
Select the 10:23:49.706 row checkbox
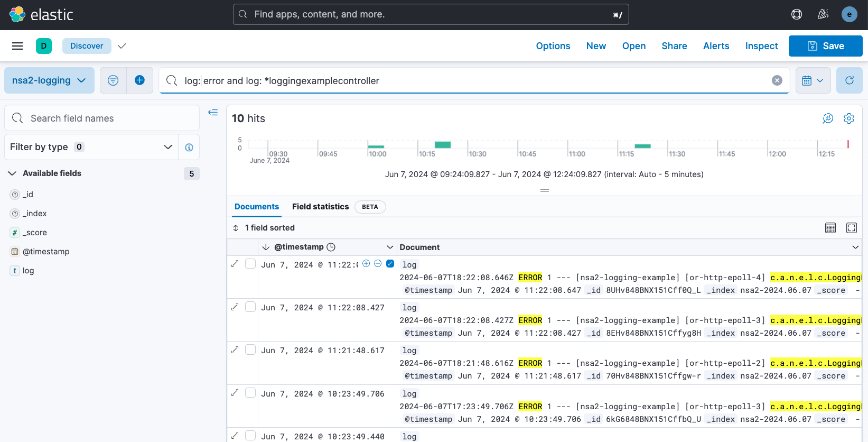coord(250,392)
